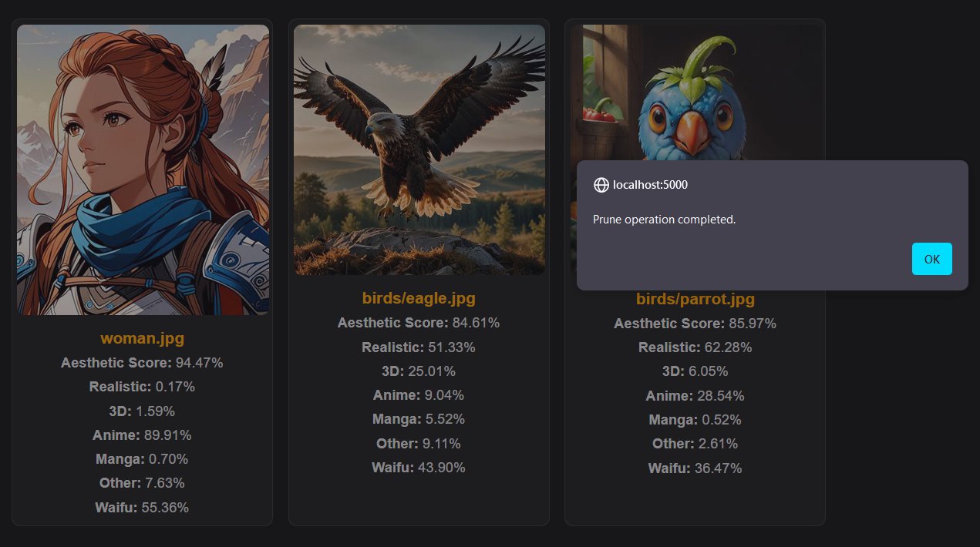Open the woman.jpg image thumbnail
This screenshot has width=980, height=547.
pyautogui.click(x=143, y=169)
